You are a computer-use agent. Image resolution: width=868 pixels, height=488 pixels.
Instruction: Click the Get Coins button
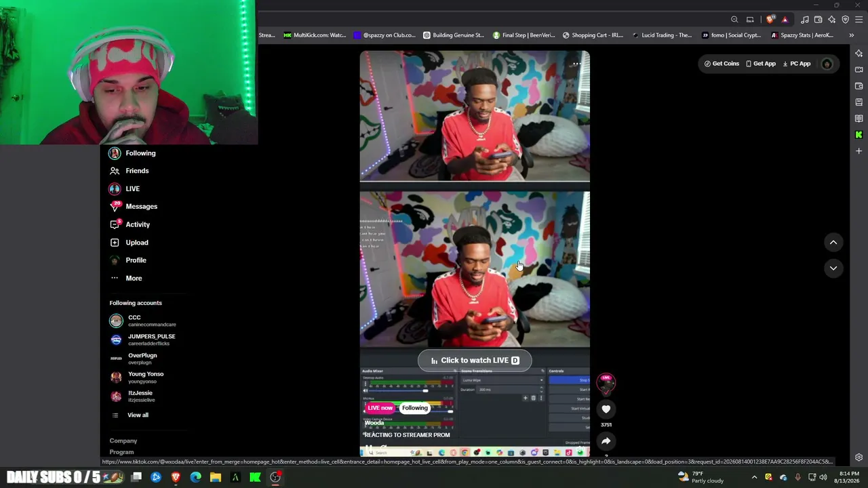point(722,64)
